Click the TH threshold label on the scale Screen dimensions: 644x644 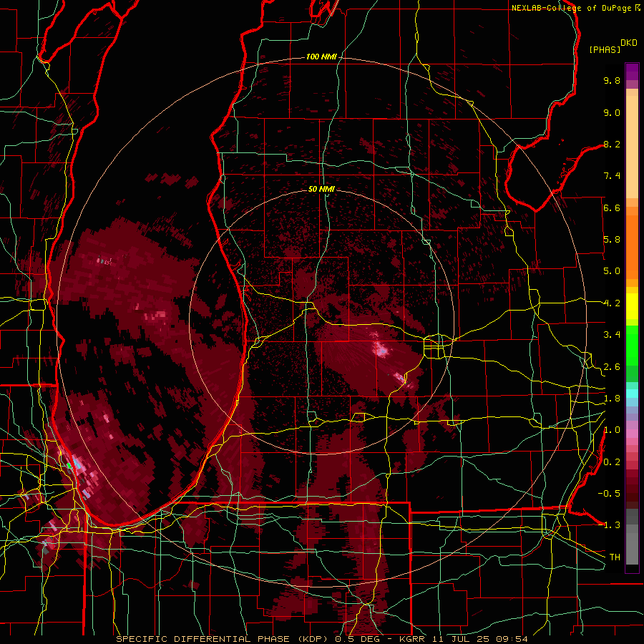coord(615,557)
